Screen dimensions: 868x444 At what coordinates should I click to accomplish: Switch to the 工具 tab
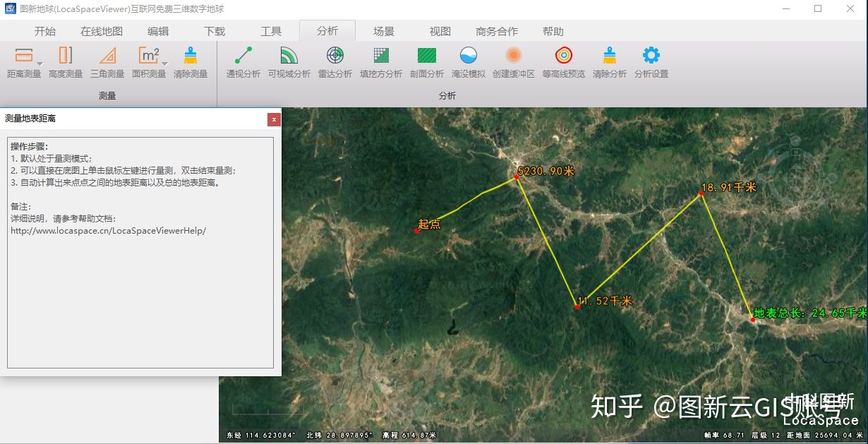(x=271, y=31)
